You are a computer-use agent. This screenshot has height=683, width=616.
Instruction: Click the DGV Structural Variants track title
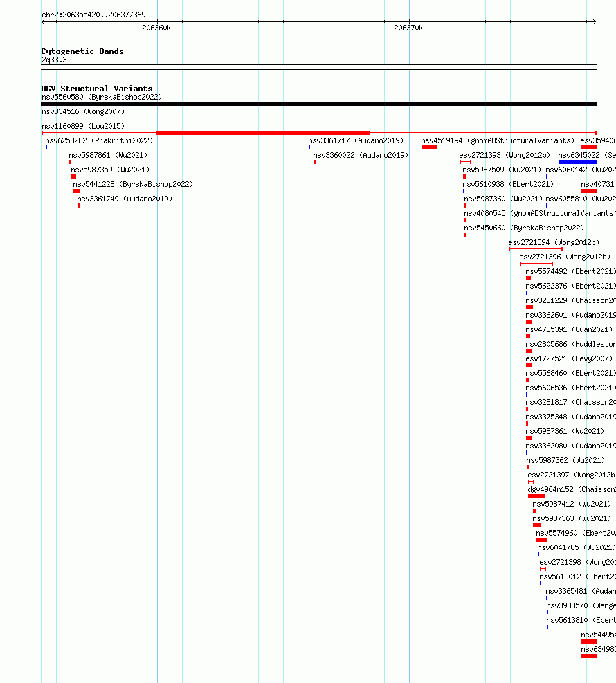[97, 89]
